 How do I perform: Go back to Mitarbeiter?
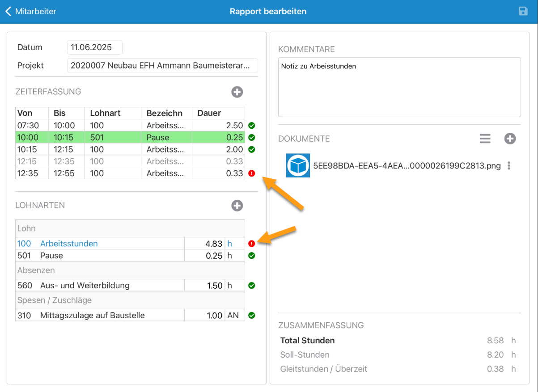pos(31,12)
